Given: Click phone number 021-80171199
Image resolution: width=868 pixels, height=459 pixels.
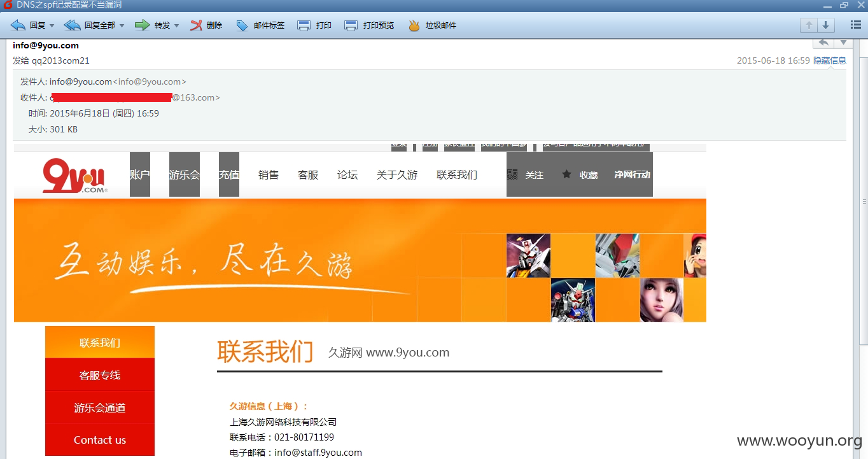Looking at the screenshot, I should pyautogui.click(x=304, y=437).
